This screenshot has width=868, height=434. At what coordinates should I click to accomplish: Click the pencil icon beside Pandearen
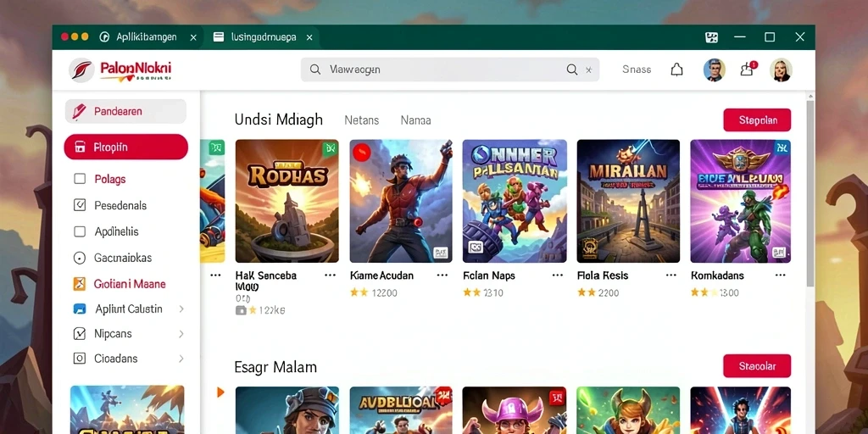[79, 111]
